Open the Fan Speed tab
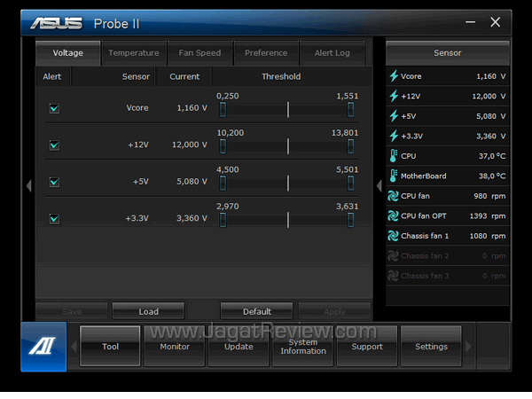 point(199,53)
